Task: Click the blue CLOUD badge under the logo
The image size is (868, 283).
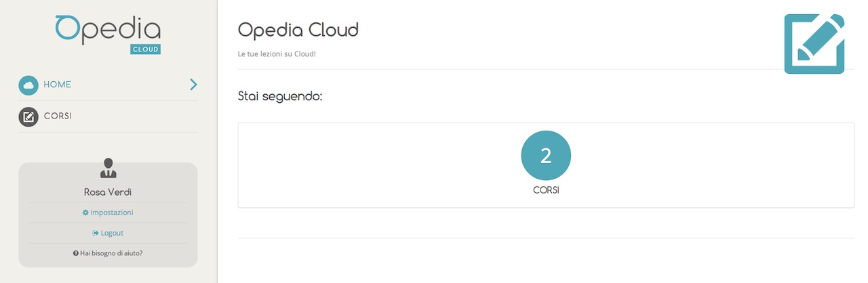Action: pyautogui.click(x=146, y=49)
